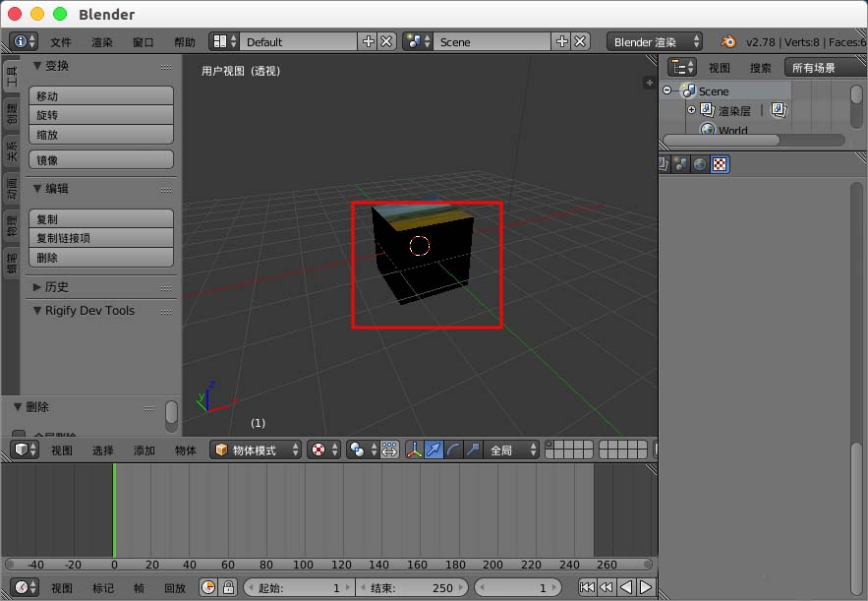The height and width of the screenshot is (601, 868).
Task: Click the Outliner editor type icon
Action: (x=683, y=66)
